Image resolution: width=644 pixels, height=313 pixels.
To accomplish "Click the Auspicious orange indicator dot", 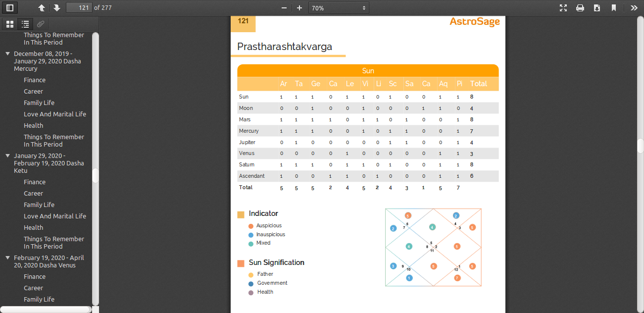I will (x=251, y=226).
